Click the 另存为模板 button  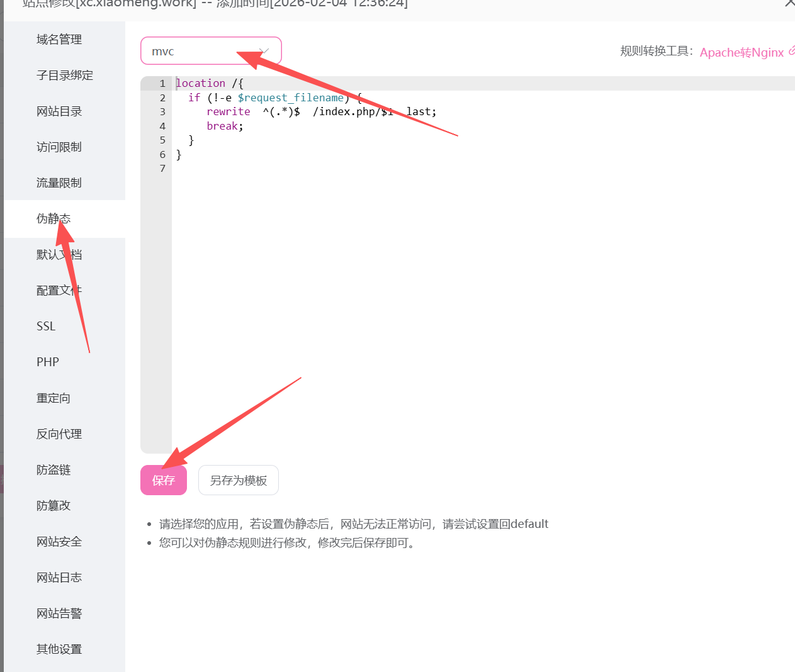239,481
